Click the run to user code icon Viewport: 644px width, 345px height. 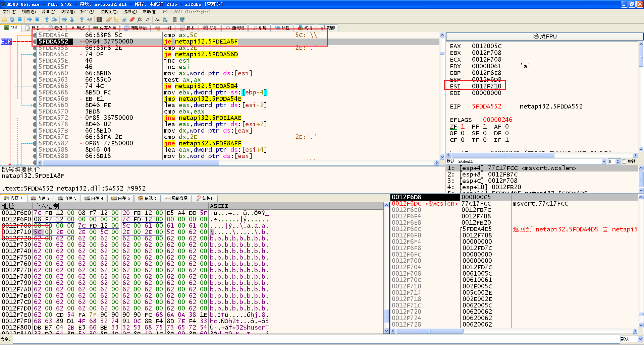pyautogui.click(x=89, y=19)
